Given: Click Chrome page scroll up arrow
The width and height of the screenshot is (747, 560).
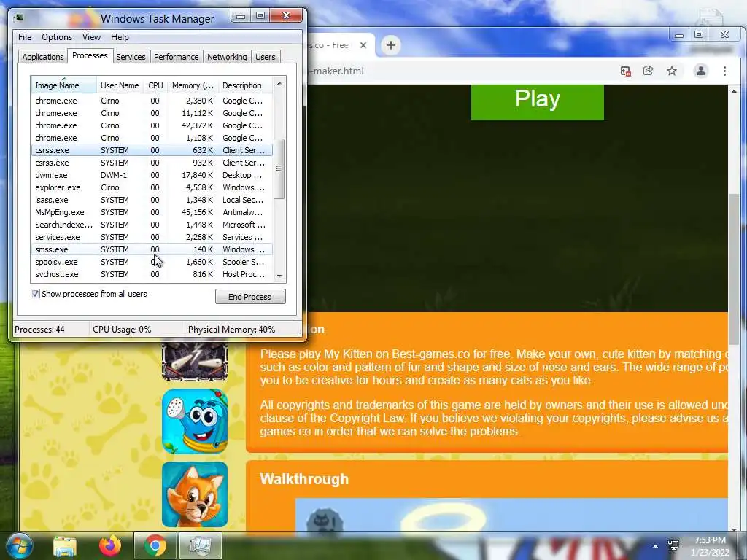Looking at the screenshot, I should tap(734, 91).
